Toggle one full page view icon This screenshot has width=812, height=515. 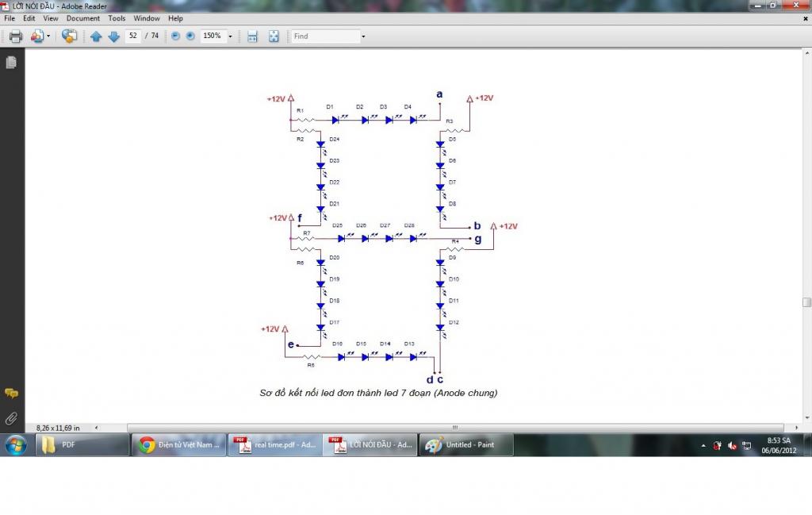point(274,37)
